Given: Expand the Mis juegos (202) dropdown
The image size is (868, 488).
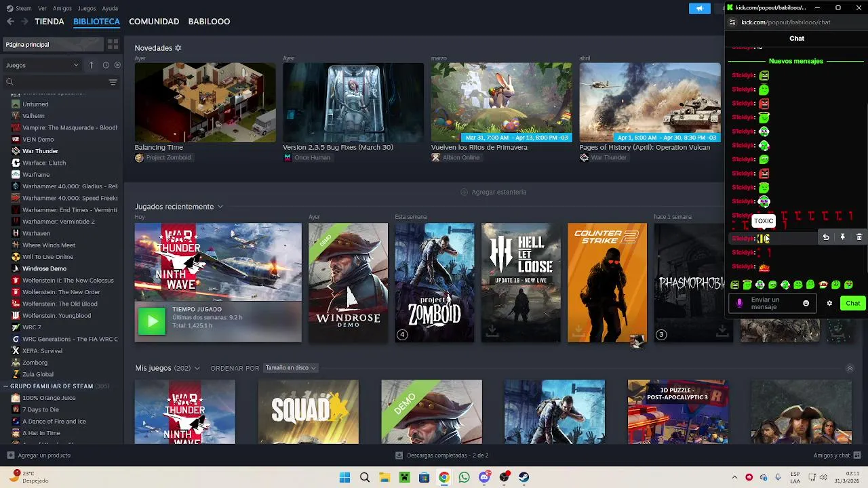Looking at the screenshot, I should click(x=197, y=368).
